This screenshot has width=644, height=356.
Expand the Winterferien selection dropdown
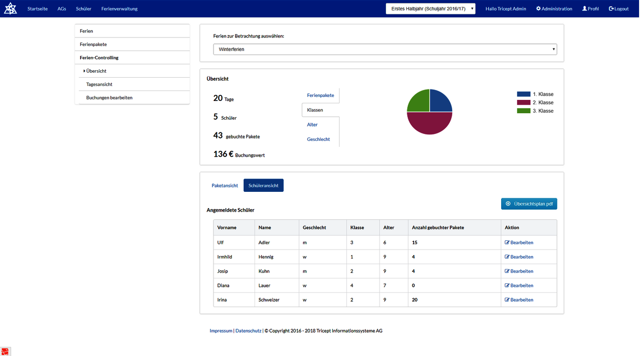pos(385,49)
